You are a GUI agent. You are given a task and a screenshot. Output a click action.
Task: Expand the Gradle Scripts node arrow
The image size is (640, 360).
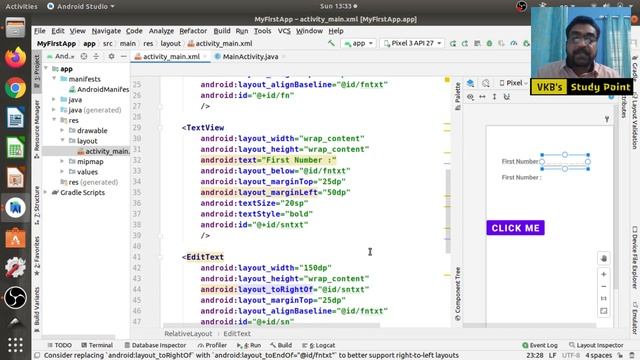pyautogui.click(x=46, y=192)
